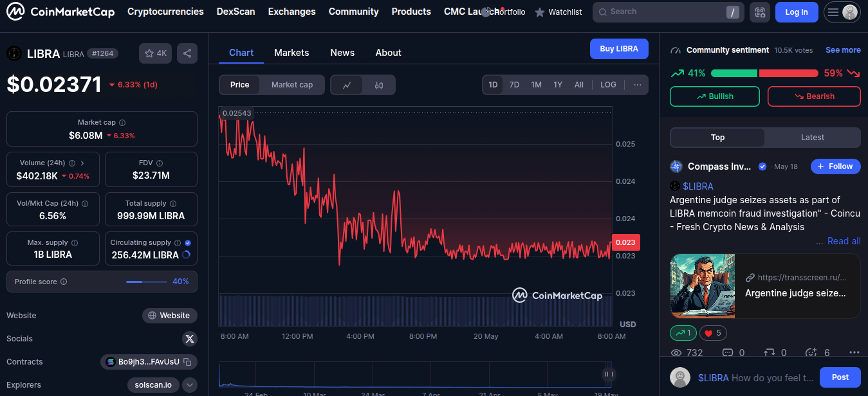This screenshot has width=868, height=396.
Task: Vote Bearish on community sentiment
Action: (x=814, y=96)
